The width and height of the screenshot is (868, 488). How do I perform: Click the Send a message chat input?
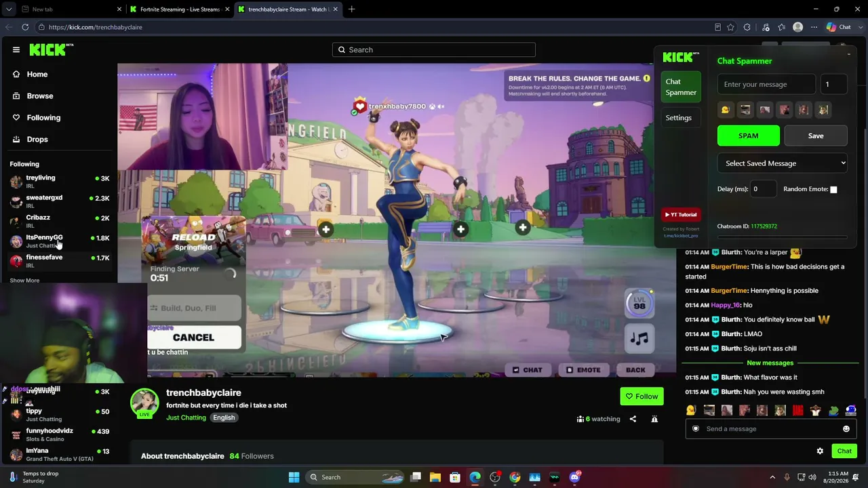point(770,428)
